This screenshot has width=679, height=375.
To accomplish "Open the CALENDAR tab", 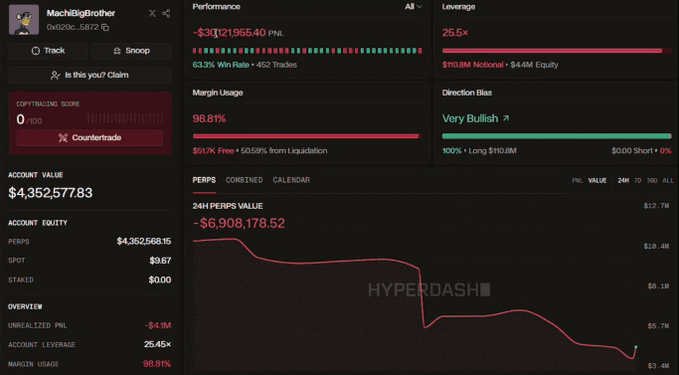I will tap(291, 180).
